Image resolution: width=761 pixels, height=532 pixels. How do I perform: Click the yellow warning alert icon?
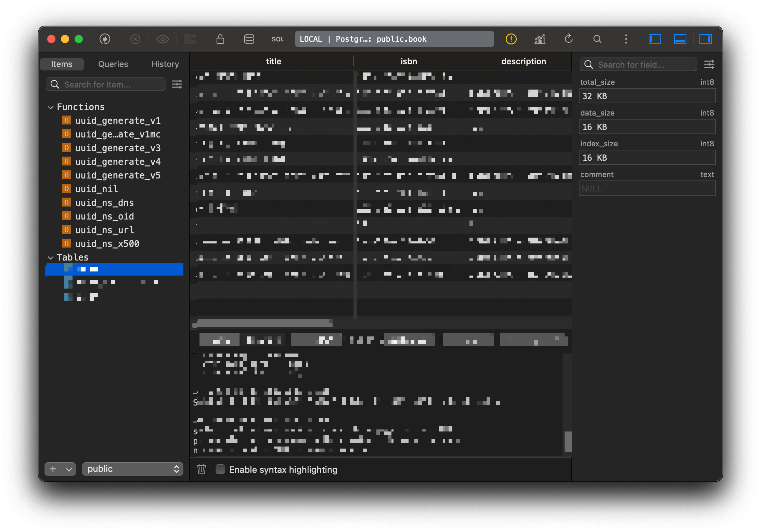(x=511, y=39)
